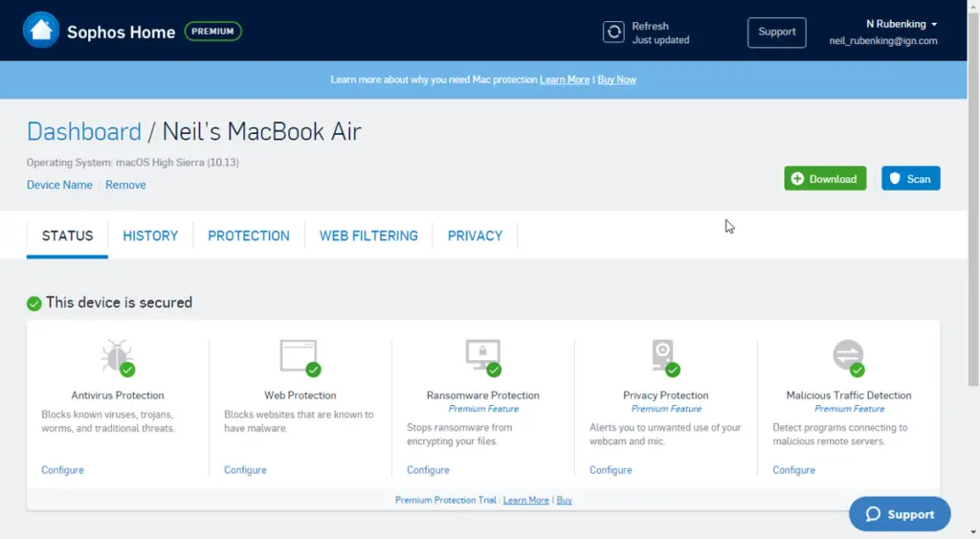This screenshot has height=539, width=980.
Task: Click Premium Feature label under Malicious Traffic Detection
Action: pyautogui.click(x=850, y=409)
